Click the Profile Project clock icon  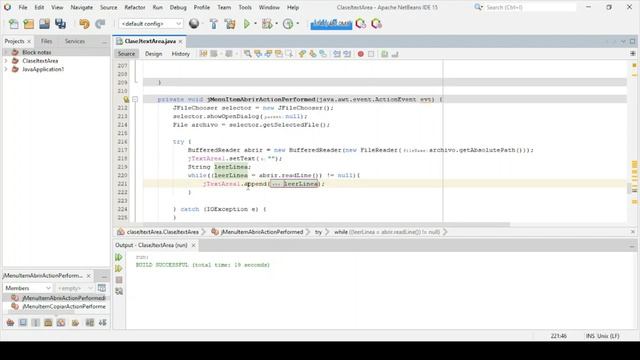coord(288,24)
